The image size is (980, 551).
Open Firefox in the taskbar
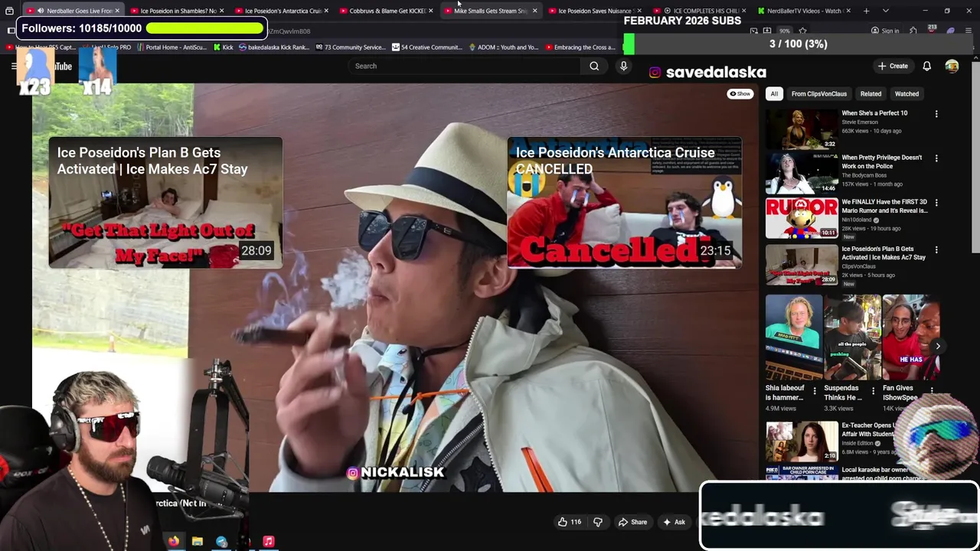click(x=174, y=541)
